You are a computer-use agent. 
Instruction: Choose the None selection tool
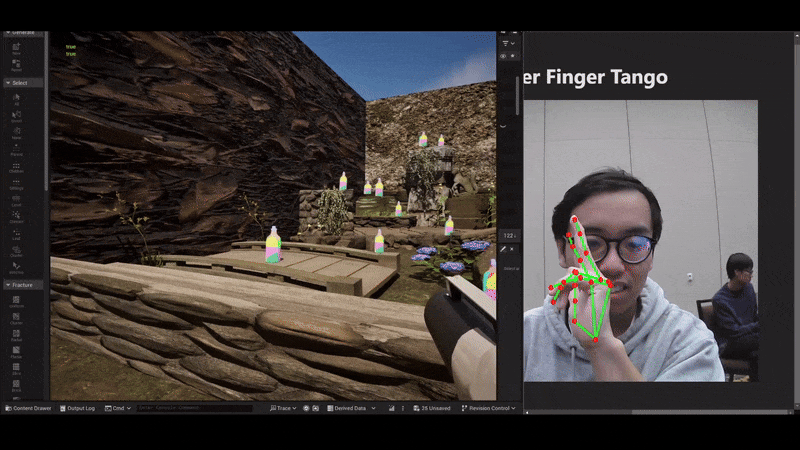(x=16, y=133)
